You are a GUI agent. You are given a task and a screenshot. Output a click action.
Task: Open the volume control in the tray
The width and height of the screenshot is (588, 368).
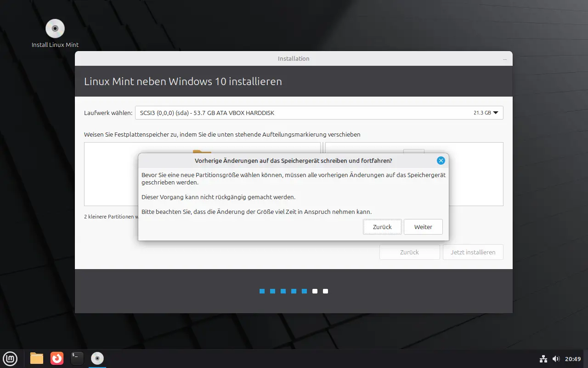pyautogui.click(x=556, y=358)
